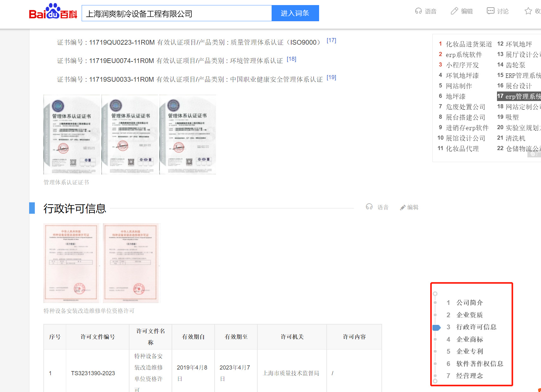Screen dimensions: 541x392
Task: Open the Baidu Baike logo homepage
Action: pos(53,12)
